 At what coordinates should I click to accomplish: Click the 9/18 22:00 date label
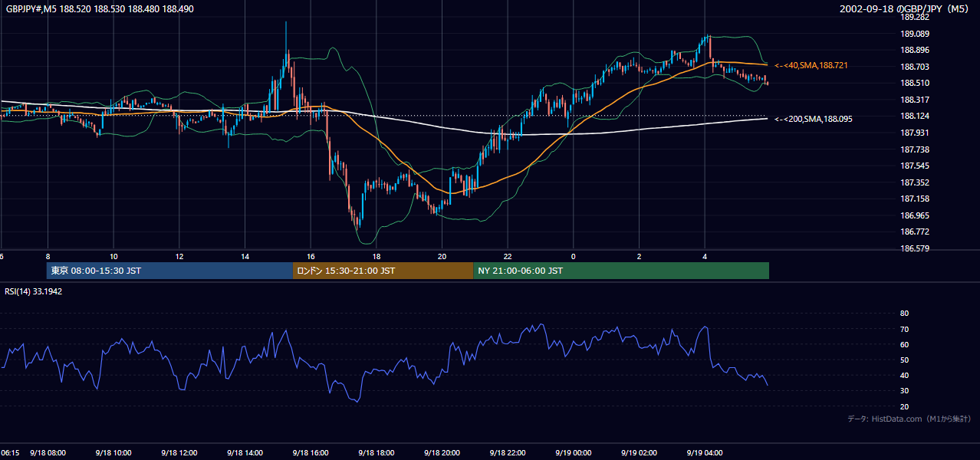click(508, 453)
